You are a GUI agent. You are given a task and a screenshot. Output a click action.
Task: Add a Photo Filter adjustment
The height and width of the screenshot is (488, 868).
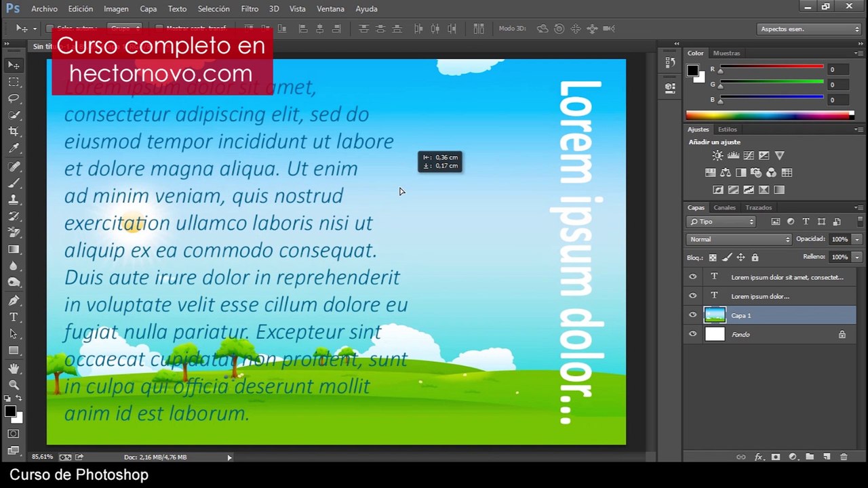[x=756, y=173]
